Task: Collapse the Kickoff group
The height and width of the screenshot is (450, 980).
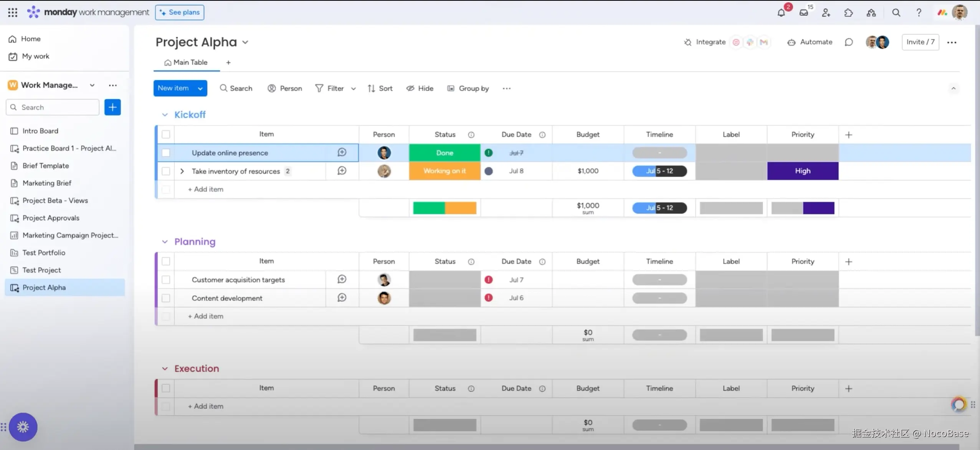Action: (x=165, y=115)
